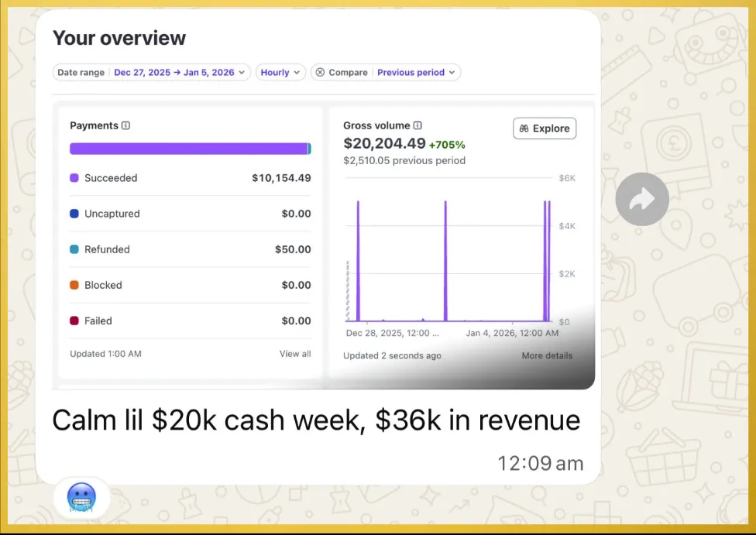
Task: Click the Updated 1:00 AM text
Action: (105, 354)
